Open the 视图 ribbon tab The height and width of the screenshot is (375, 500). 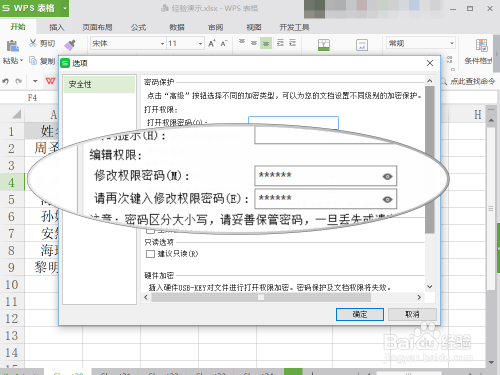coord(254,27)
